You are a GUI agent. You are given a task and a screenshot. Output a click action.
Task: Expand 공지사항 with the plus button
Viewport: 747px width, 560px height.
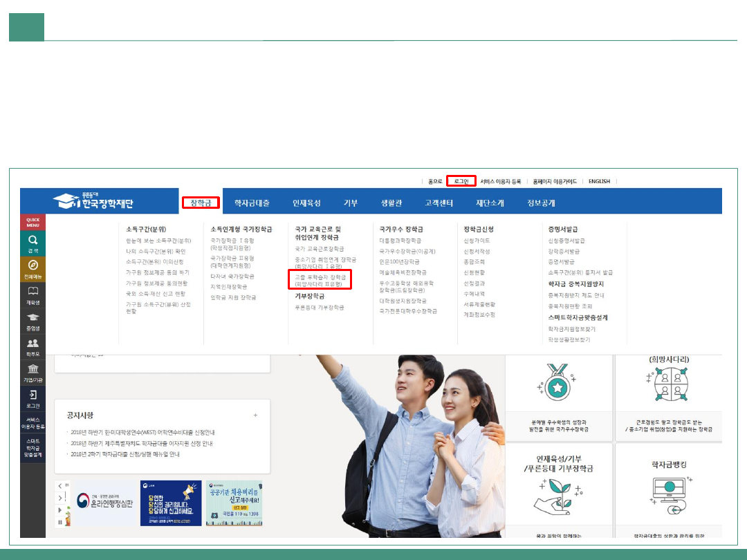click(x=255, y=416)
